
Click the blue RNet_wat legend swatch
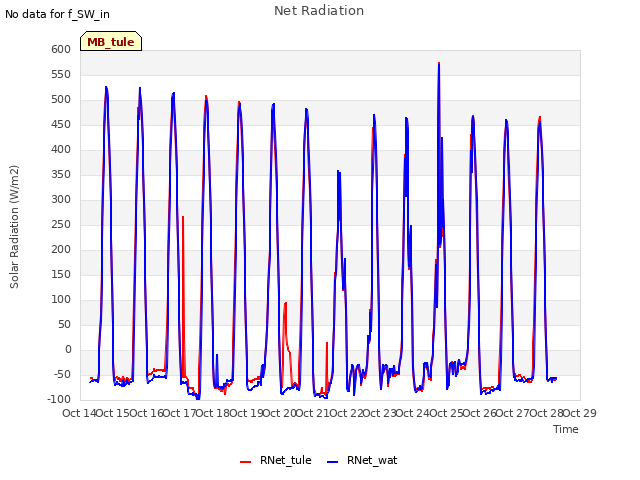[333, 462]
